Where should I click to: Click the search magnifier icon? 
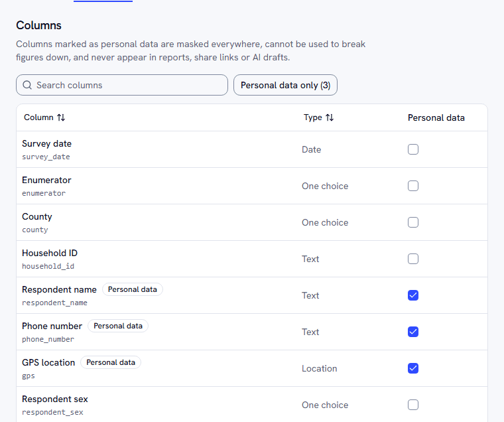coord(27,85)
